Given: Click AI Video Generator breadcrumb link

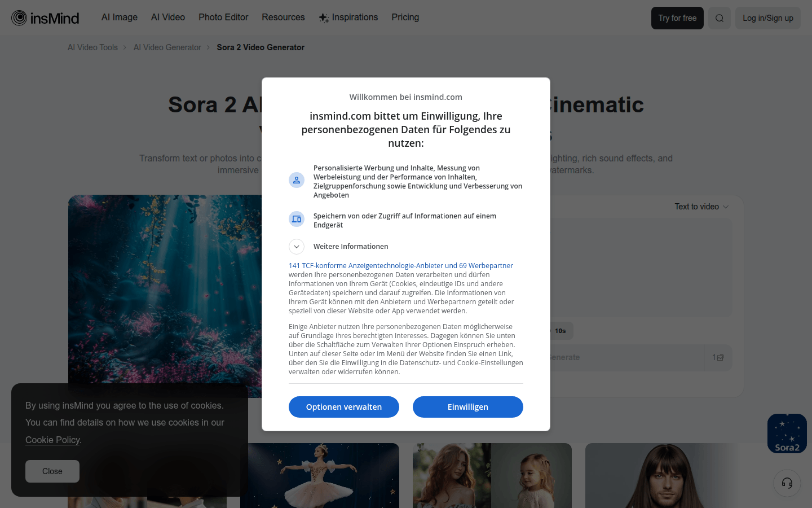Looking at the screenshot, I should coord(167,47).
